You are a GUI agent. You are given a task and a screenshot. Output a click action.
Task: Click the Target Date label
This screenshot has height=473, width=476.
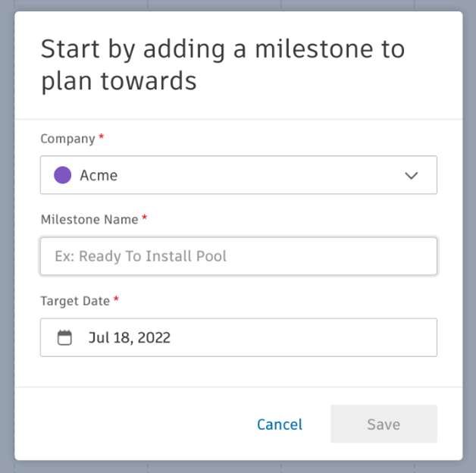point(75,301)
